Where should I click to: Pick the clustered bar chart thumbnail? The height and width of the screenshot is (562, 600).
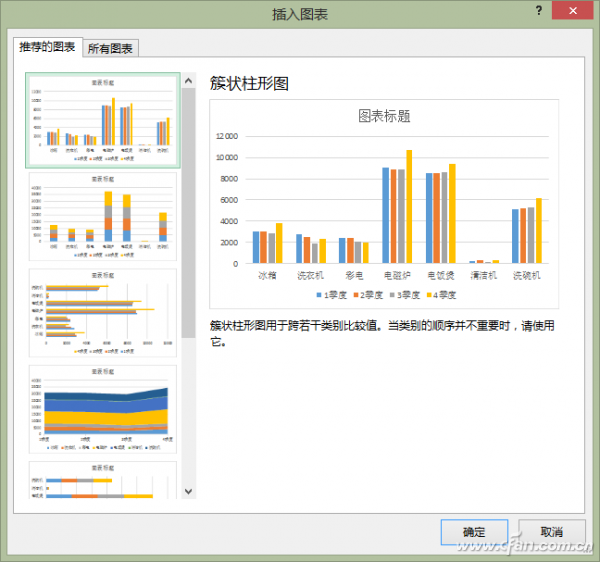tap(103, 311)
